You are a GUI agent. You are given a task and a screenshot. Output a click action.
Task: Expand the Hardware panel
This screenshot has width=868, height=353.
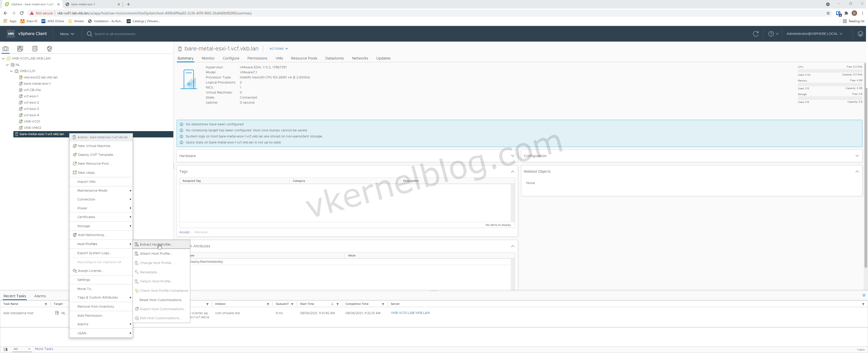pos(512,156)
